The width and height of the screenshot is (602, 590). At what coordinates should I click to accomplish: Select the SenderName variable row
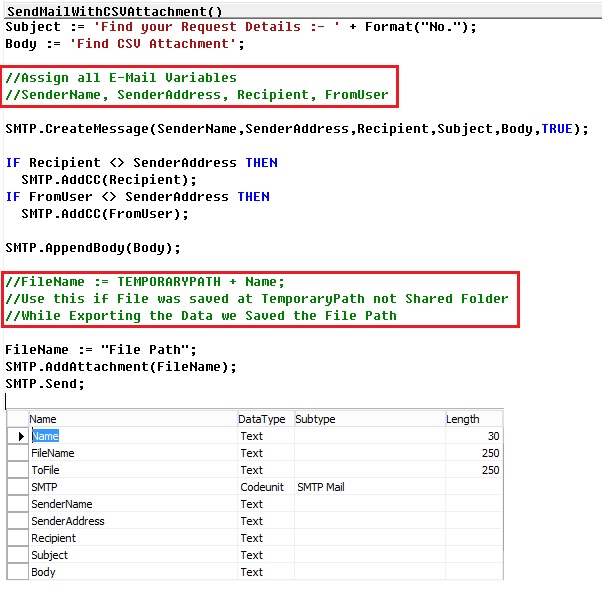pos(62,504)
